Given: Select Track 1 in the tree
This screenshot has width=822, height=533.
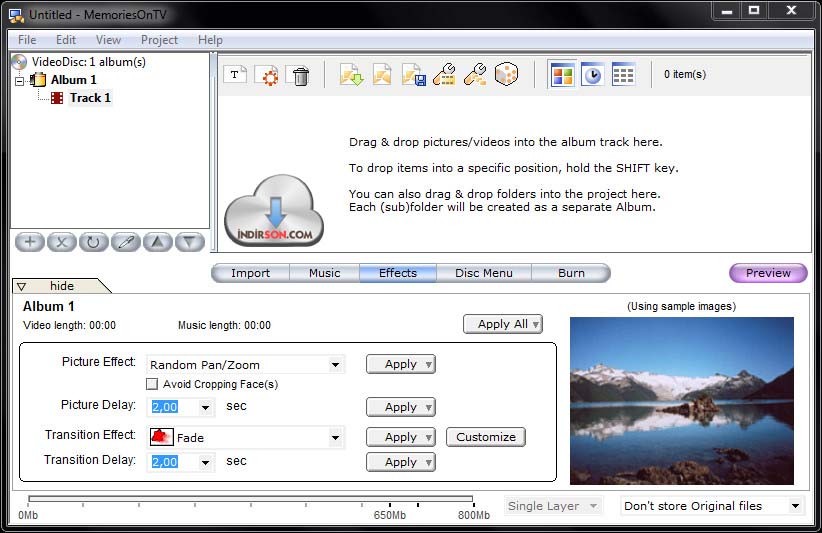Looking at the screenshot, I should 90,98.
